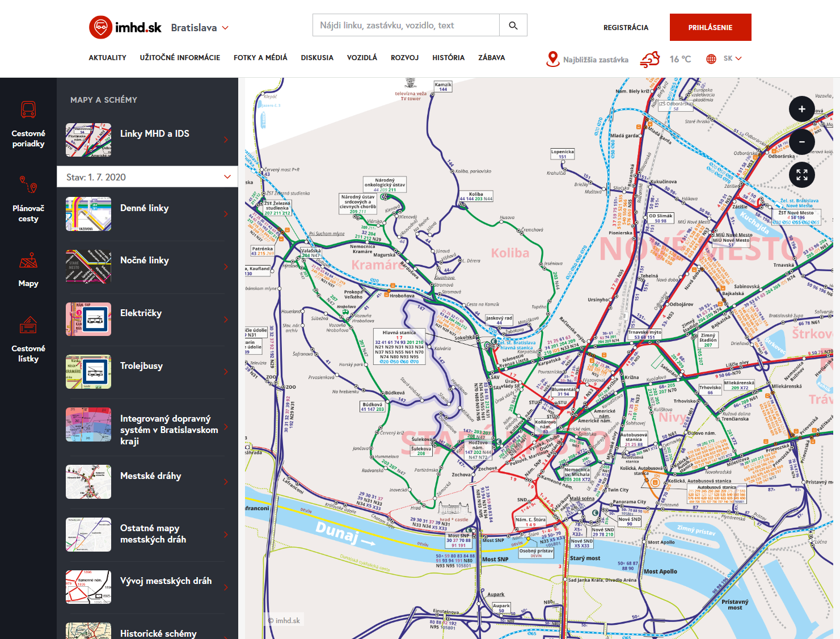
Task: Click the REGISTRÁCIA link
Action: coord(626,27)
